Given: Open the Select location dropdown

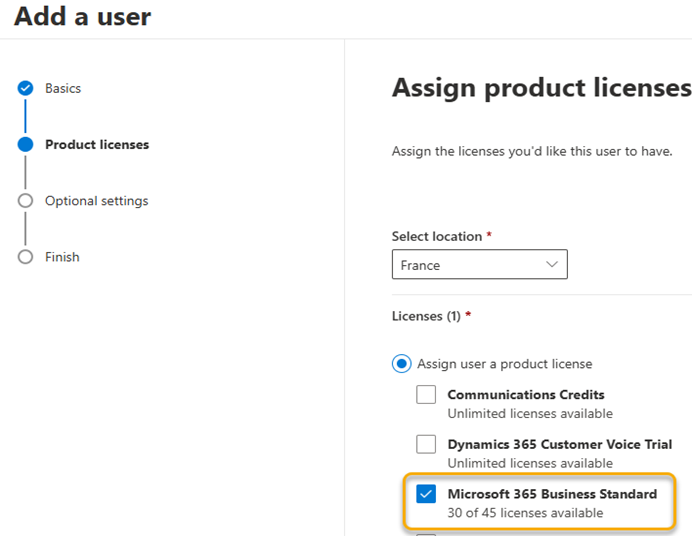Looking at the screenshot, I should pos(480,264).
